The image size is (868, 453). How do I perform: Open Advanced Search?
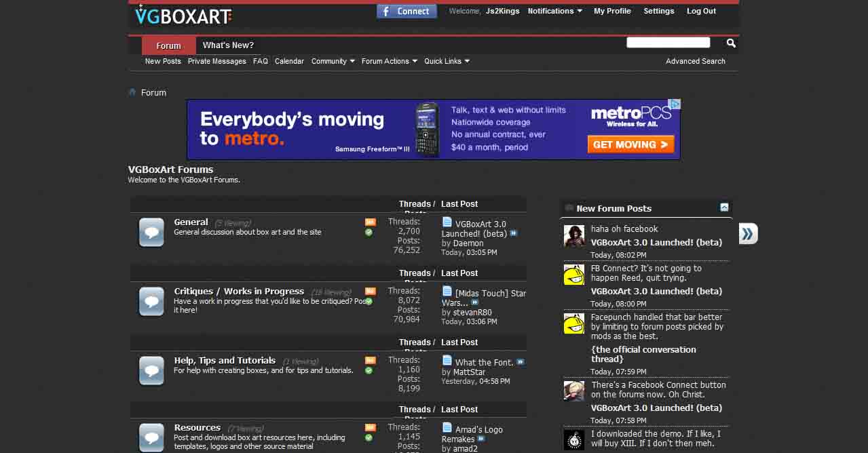click(695, 61)
